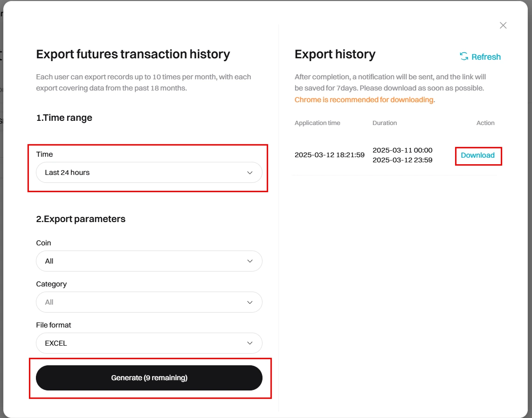The image size is (532, 418).
Task: Open the File format dropdown
Action: [x=149, y=343]
